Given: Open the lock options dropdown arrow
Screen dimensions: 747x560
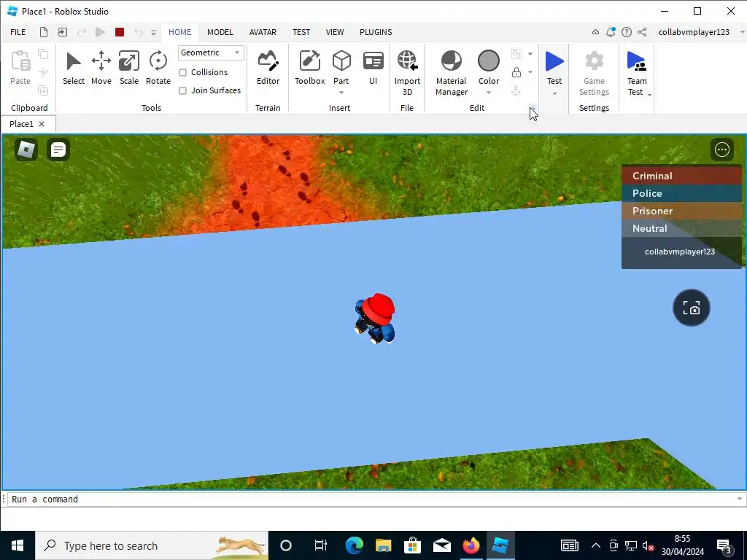Looking at the screenshot, I should tap(530, 72).
